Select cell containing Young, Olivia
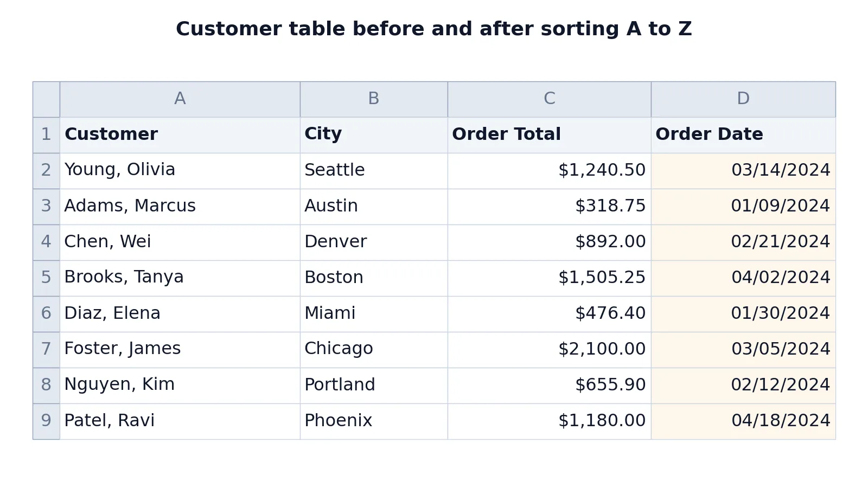 coord(180,171)
